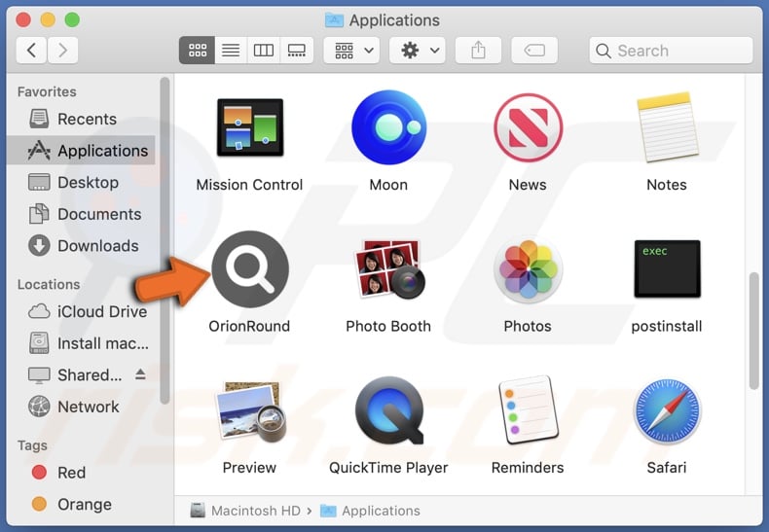The height and width of the screenshot is (532, 769).
Task: Switch to icon view
Action: [x=198, y=50]
